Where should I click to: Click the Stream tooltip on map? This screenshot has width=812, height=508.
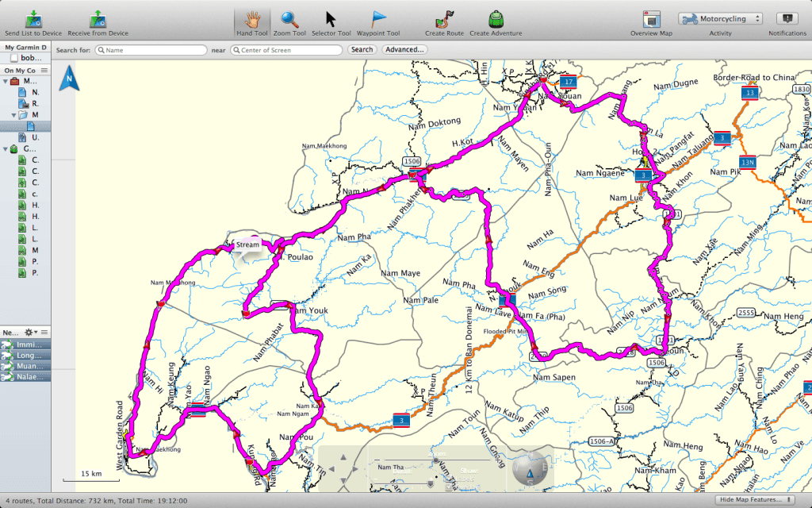point(247,244)
